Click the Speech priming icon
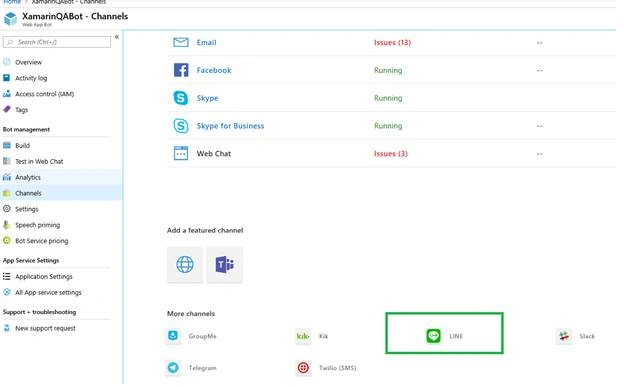This screenshot has width=624, height=387. (x=7, y=225)
